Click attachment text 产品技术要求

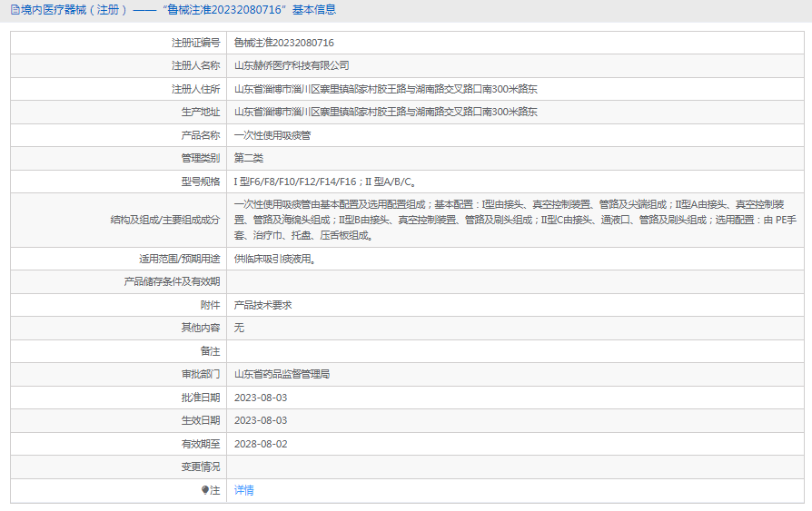click(x=262, y=305)
